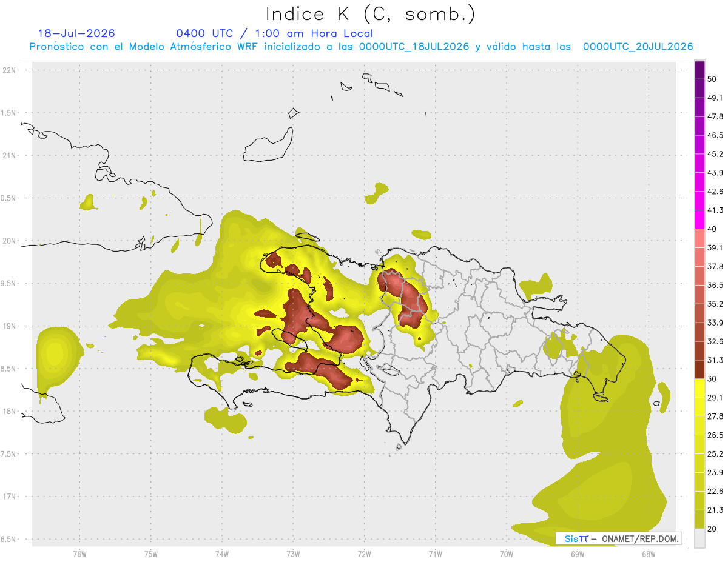Click the "40" colorbar value

pos(712,229)
